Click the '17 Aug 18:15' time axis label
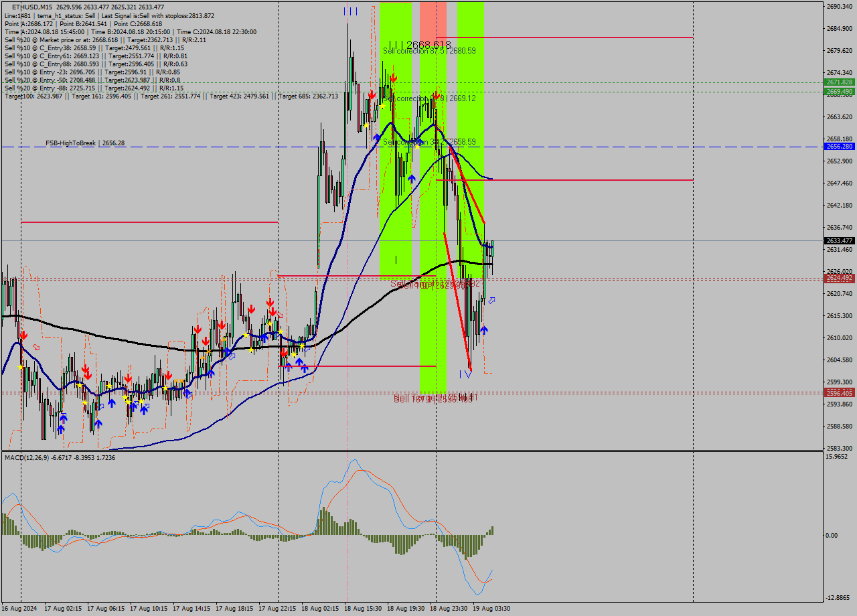Viewport: 857px width, 616px height. (234, 609)
